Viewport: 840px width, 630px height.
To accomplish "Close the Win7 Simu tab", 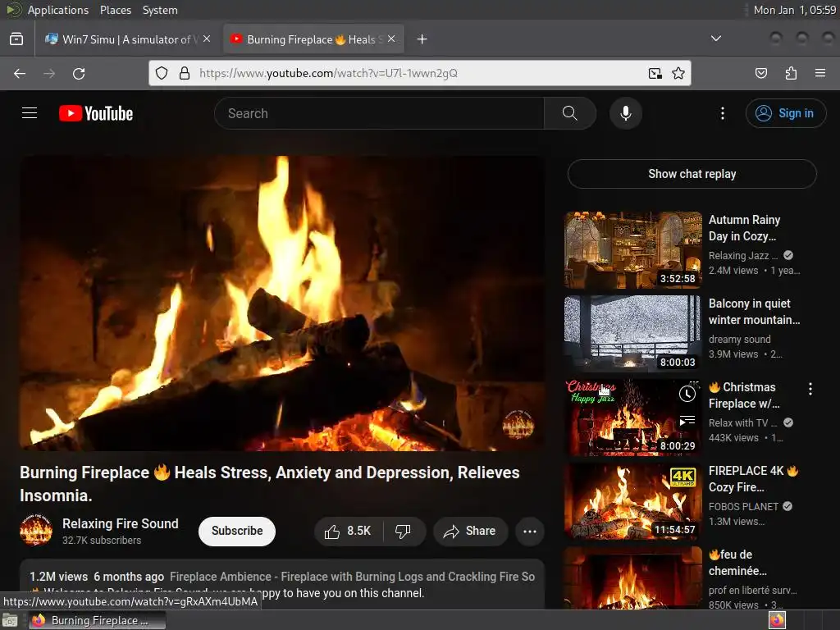I will coord(207,39).
